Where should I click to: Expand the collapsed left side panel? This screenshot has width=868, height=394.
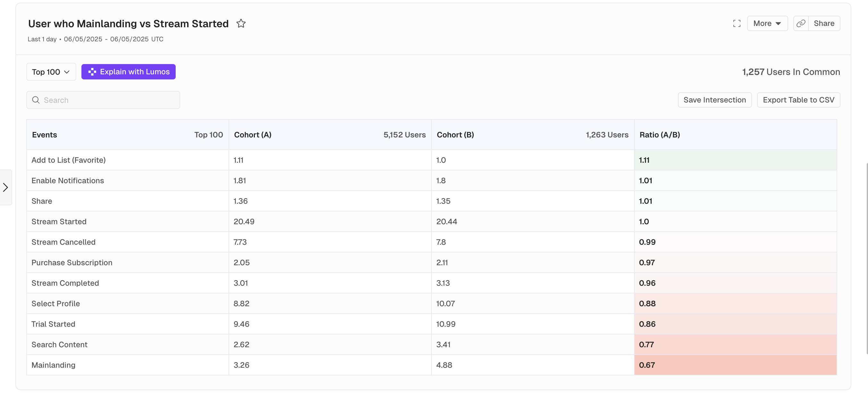tap(5, 187)
